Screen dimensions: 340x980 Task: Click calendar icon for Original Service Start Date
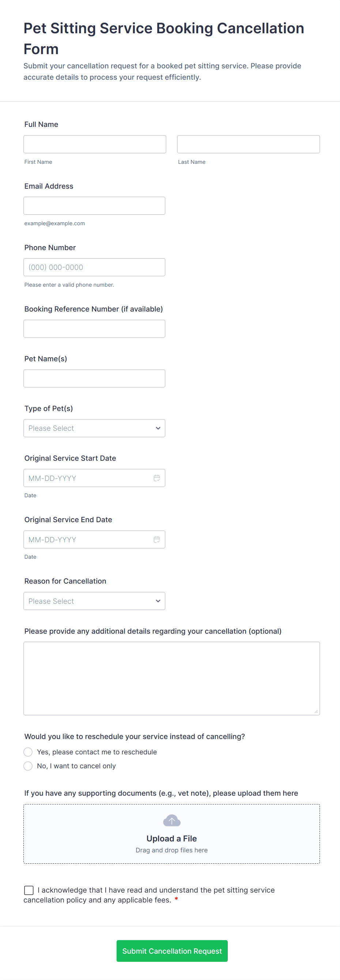click(x=156, y=478)
